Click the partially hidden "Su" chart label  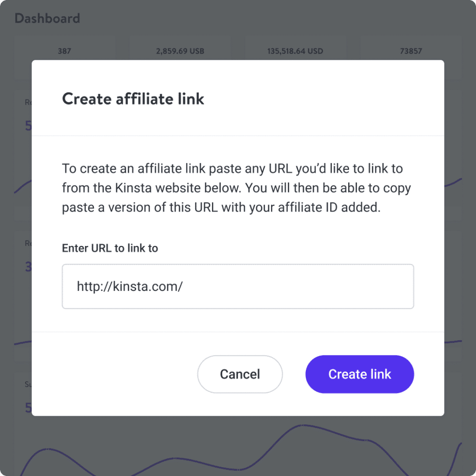point(28,384)
